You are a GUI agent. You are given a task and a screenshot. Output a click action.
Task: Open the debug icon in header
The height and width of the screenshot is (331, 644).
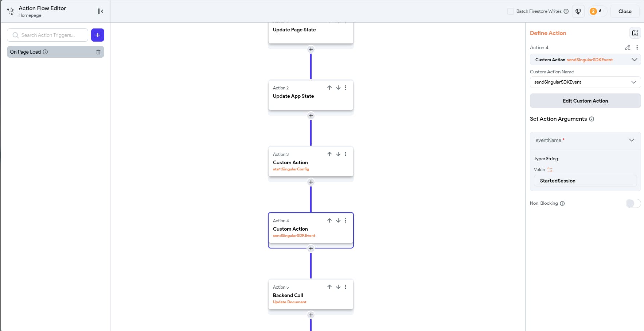click(578, 11)
